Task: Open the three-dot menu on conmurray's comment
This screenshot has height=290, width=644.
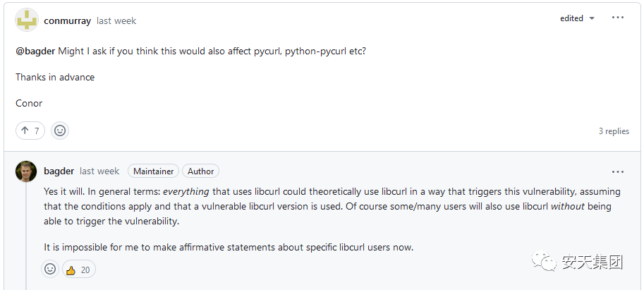Action: click(618, 18)
